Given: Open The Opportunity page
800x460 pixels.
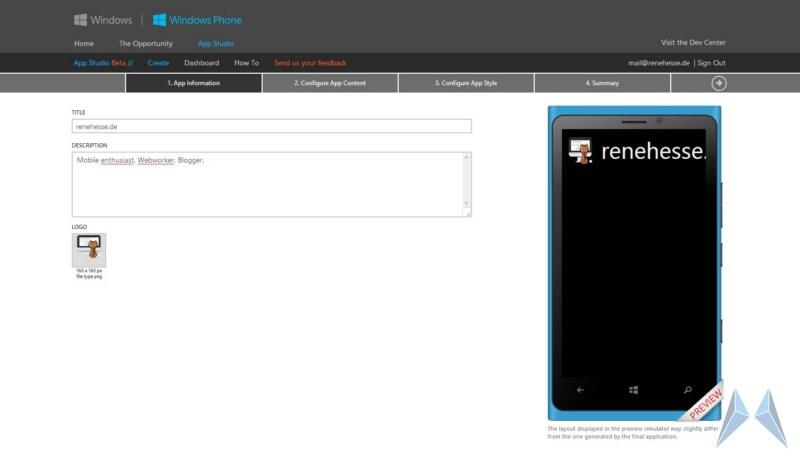Looking at the screenshot, I should [x=146, y=43].
